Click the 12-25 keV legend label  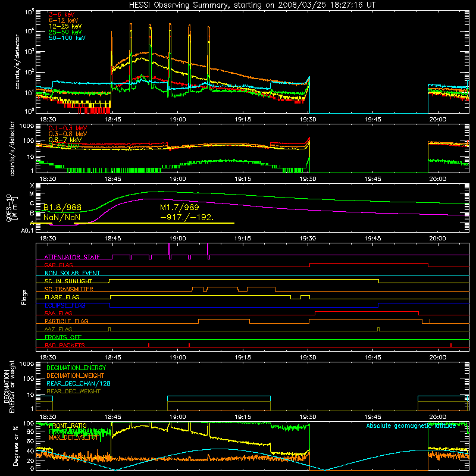[x=65, y=26]
